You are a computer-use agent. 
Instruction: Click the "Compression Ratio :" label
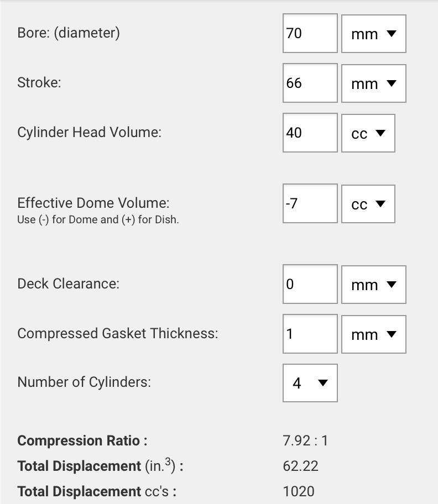point(82,440)
